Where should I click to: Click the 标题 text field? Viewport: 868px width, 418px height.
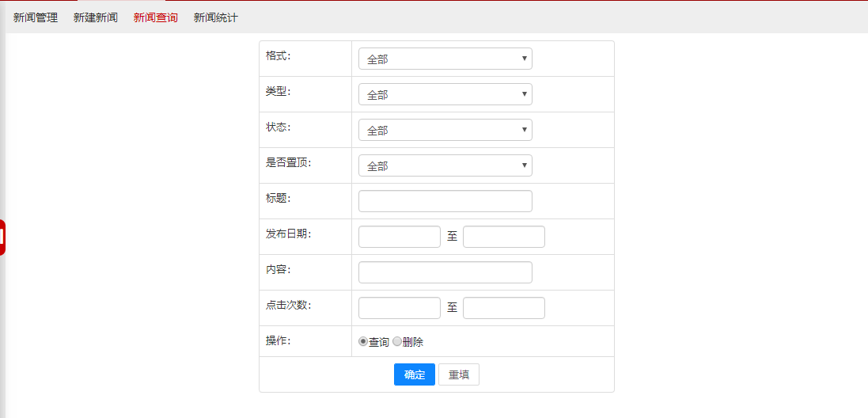point(445,201)
